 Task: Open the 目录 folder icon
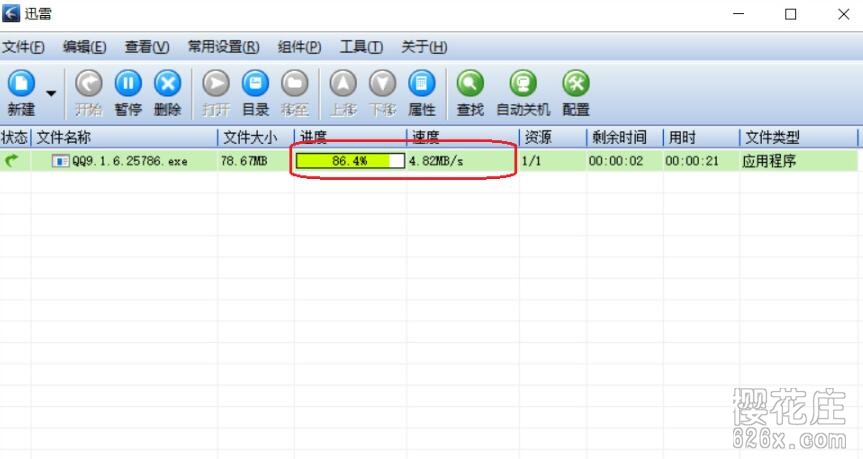point(255,84)
